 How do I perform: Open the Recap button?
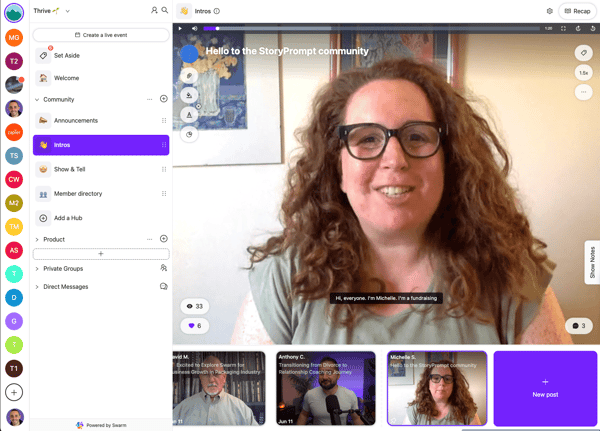tap(577, 11)
